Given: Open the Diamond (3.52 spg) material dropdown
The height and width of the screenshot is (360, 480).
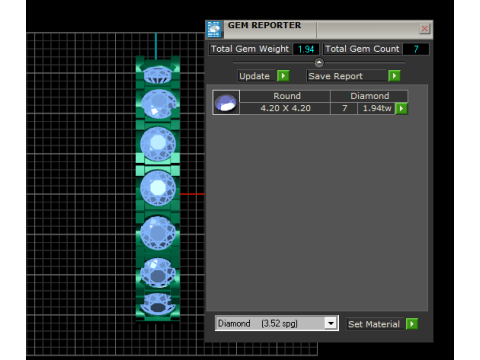Looking at the screenshot, I should point(331,323).
